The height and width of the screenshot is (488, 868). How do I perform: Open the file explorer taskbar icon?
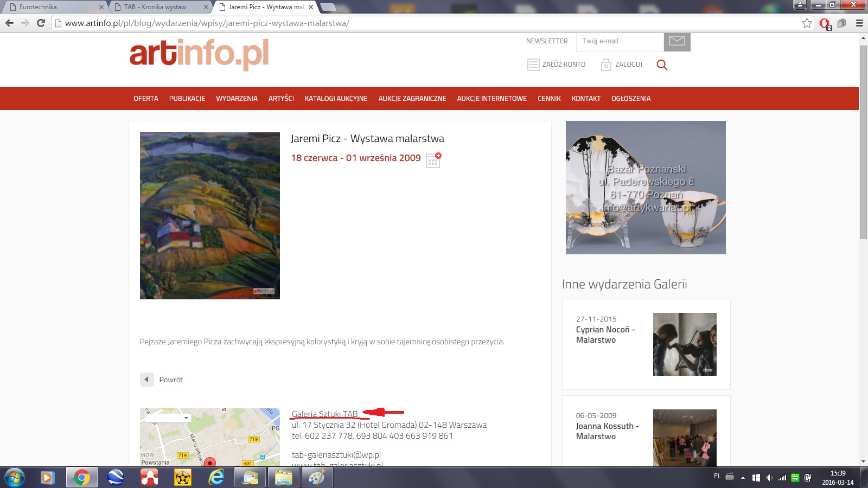coord(283,478)
